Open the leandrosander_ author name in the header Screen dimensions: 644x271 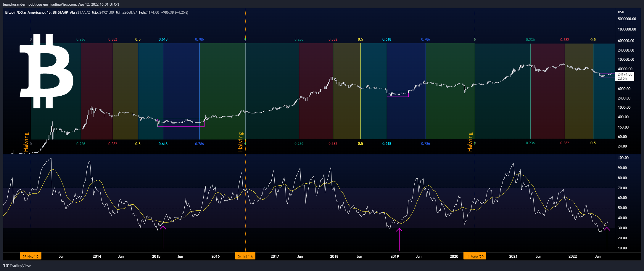[15, 4]
